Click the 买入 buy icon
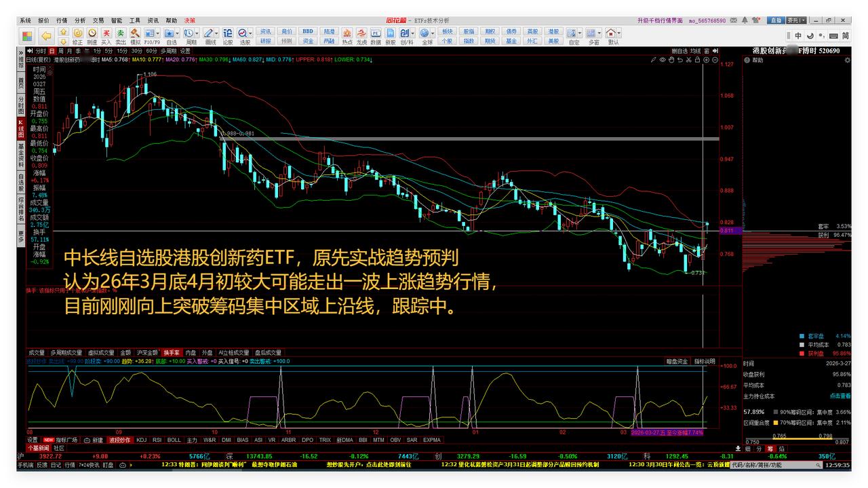The width and height of the screenshot is (868, 488). [x=106, y=36]
